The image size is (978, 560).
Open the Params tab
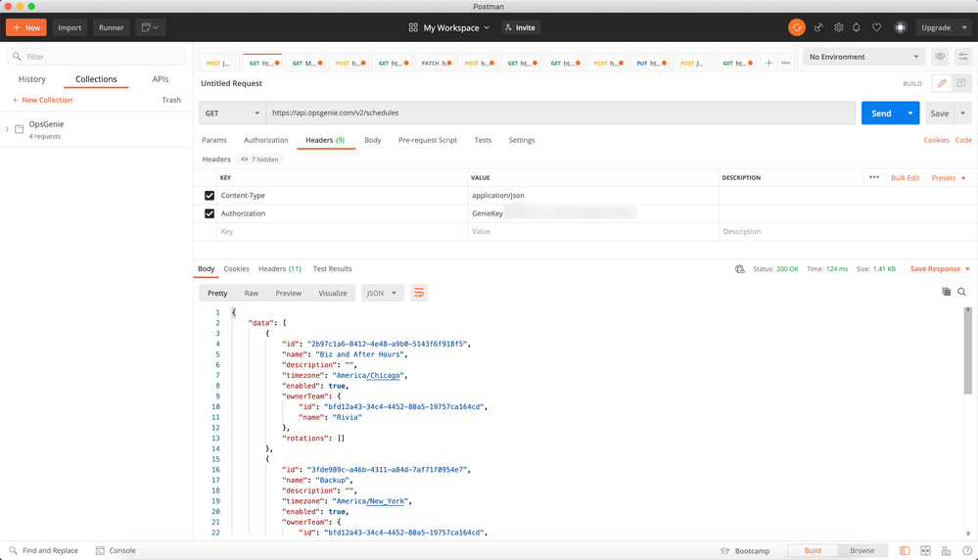coord(214,140)
